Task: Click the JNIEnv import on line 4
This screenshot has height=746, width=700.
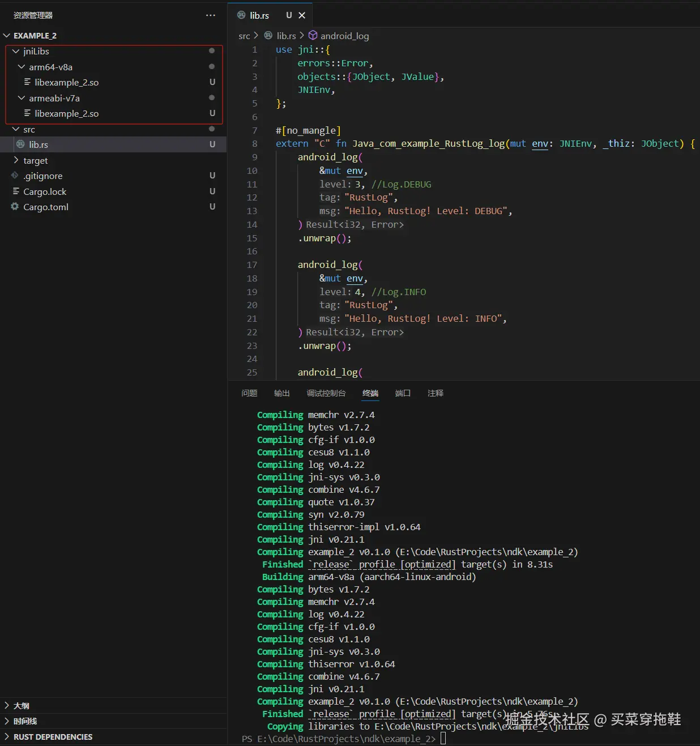Action: coord(314,89)
